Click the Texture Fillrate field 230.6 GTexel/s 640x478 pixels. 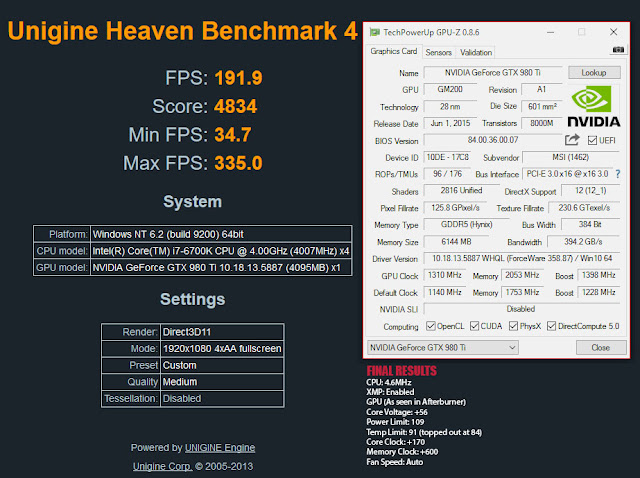tap(584, 208)
